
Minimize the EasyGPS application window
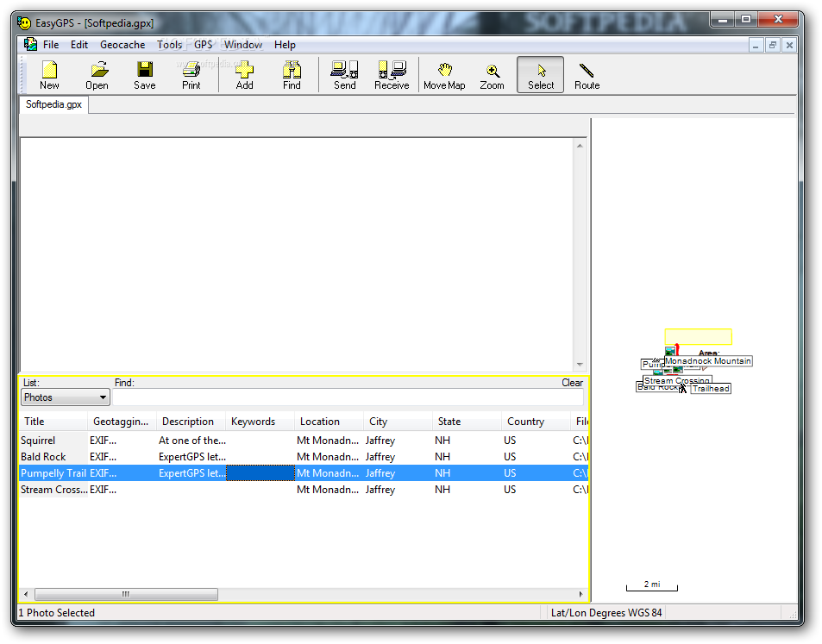tap(723, 19)
